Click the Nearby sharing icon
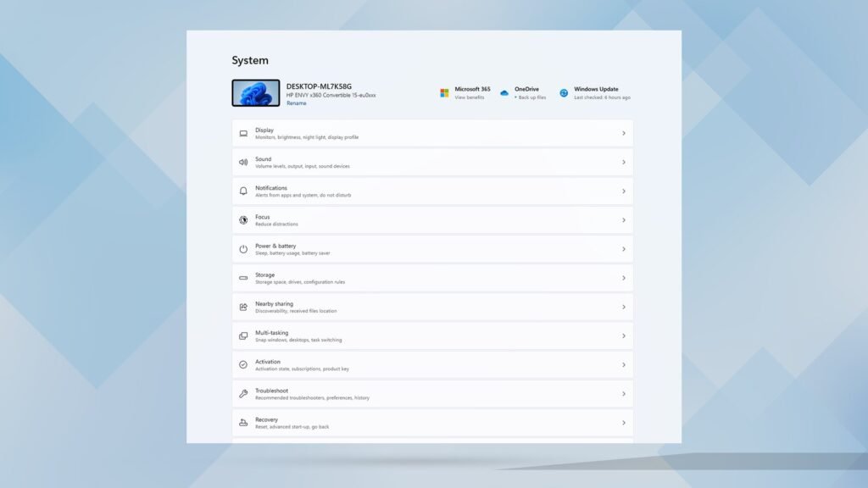The image size is (868, 488). 243,307
